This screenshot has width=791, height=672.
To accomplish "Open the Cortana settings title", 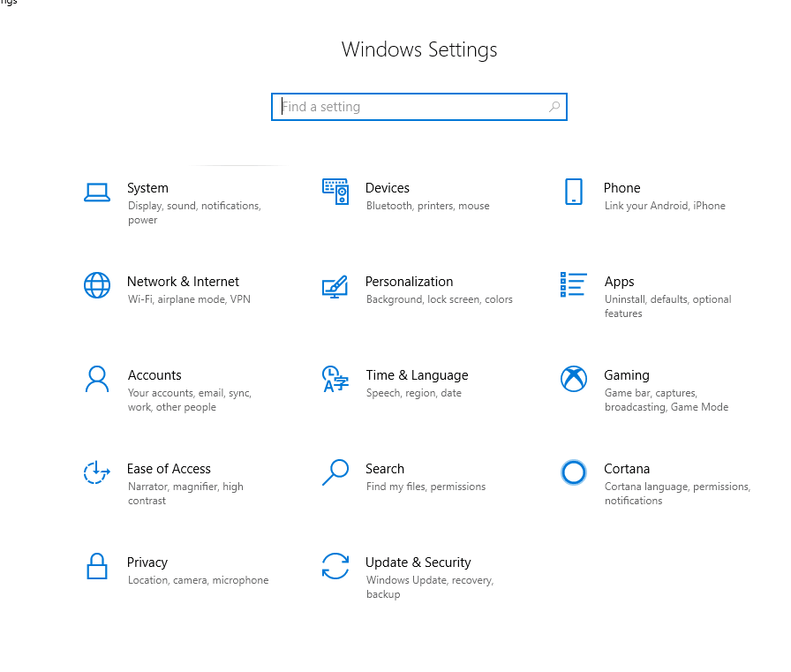I will [x=627, y=469].
